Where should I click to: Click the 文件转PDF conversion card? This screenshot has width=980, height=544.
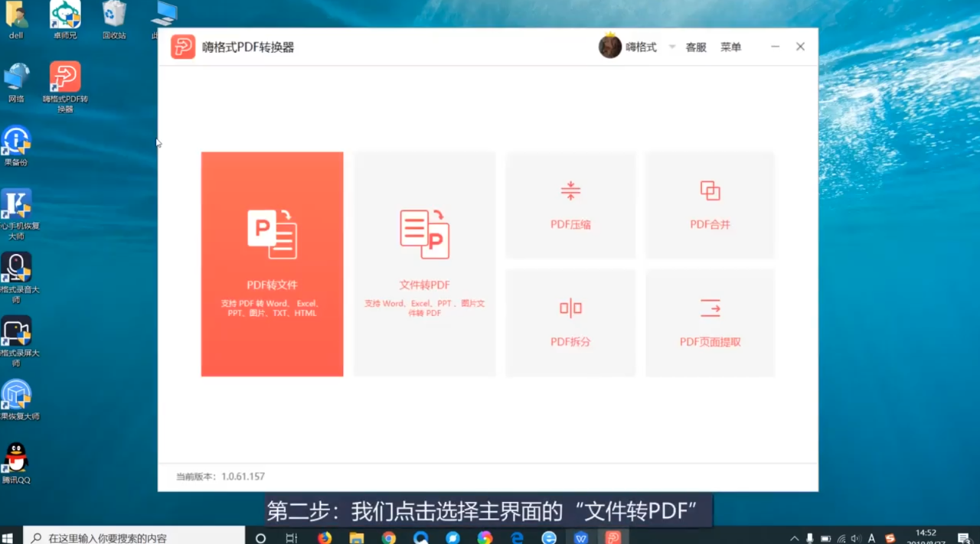pyautogui.click(x=424, y=264)
